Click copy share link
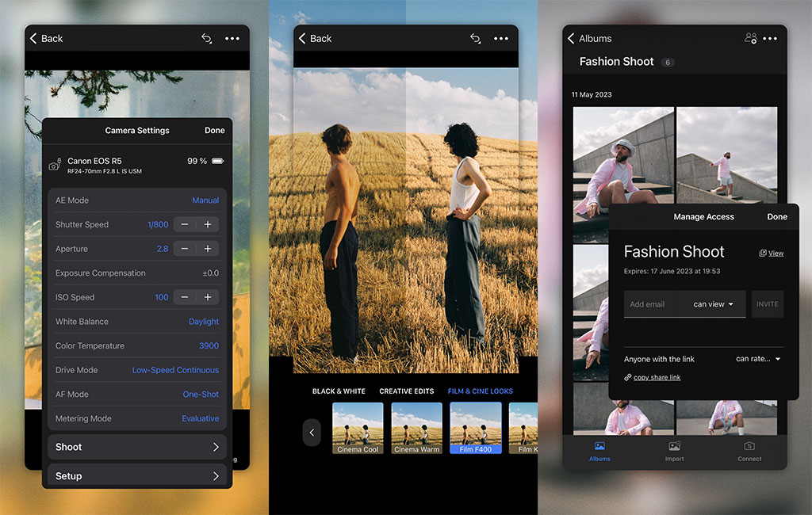 click(653, 377)
